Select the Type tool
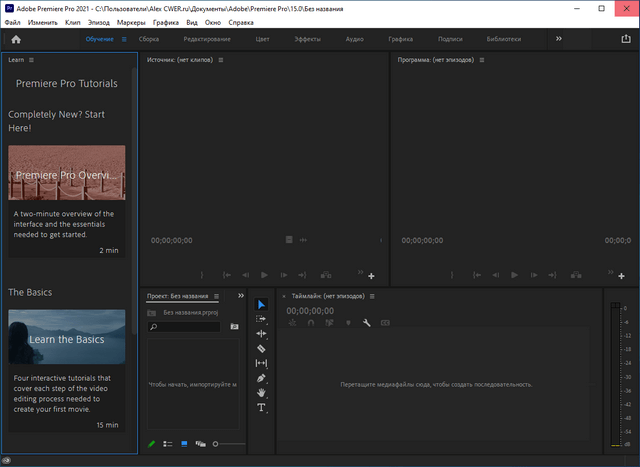The height and width of the screenshot is (467, 640). coord(261,408)
